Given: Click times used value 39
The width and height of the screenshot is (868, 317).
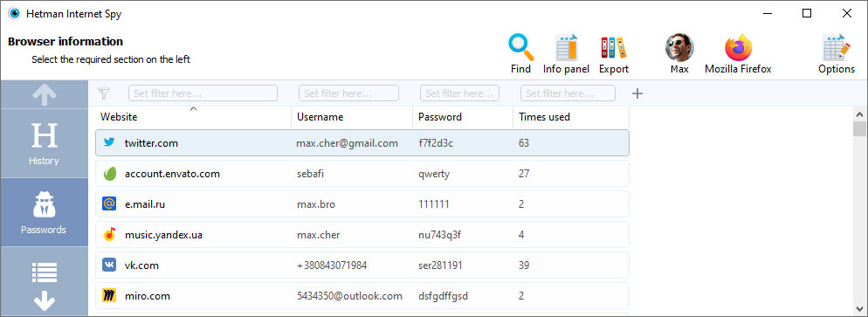Looking at the screenshot, I should point(524,265).
